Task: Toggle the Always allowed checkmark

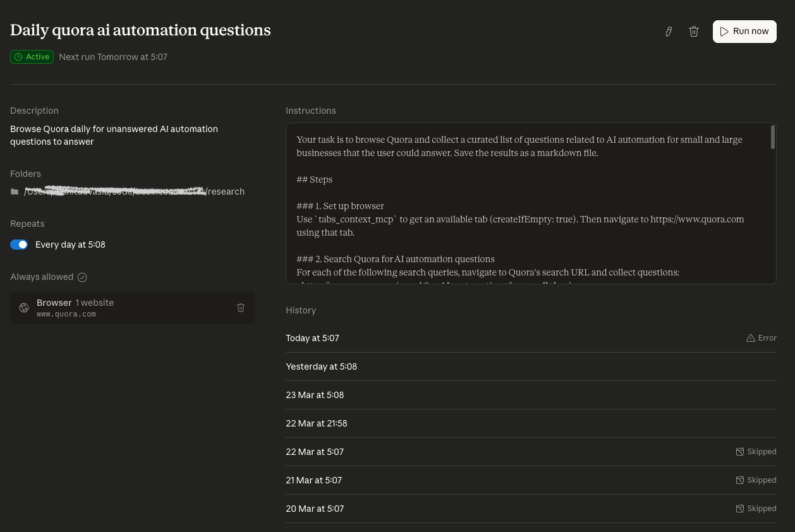Action: 82,277
